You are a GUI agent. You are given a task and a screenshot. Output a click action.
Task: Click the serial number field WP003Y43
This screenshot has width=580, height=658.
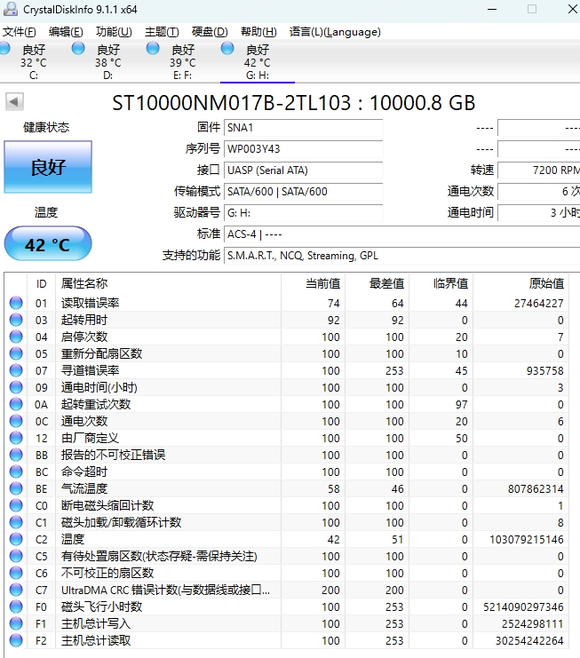[303, 149]
